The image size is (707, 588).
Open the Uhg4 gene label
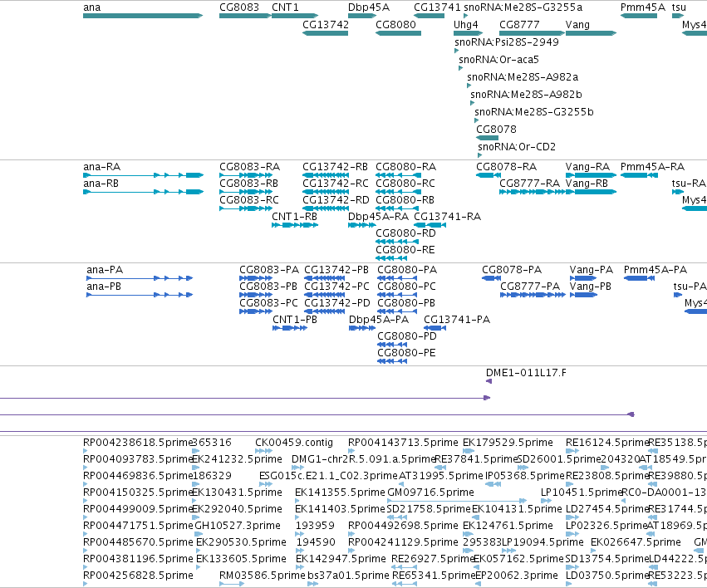pyautogui.click(x=466, y=25)
